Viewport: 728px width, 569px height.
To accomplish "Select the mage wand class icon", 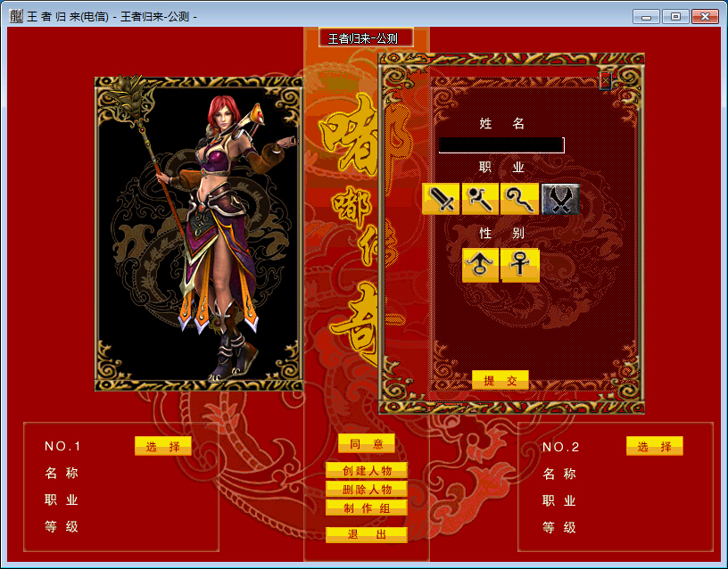I will (x=480, y=199).
